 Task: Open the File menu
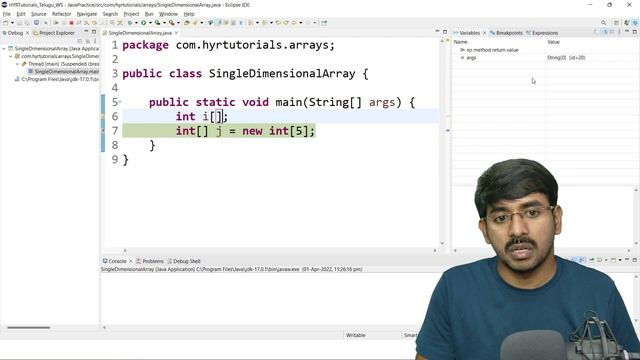[x=7, y=14]
